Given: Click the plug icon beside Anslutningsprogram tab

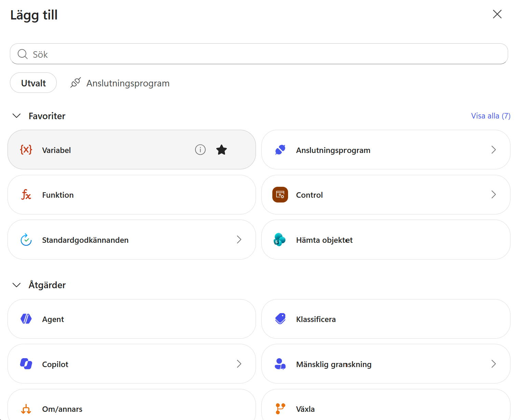Looking at the screenshot, I should 76,83.
